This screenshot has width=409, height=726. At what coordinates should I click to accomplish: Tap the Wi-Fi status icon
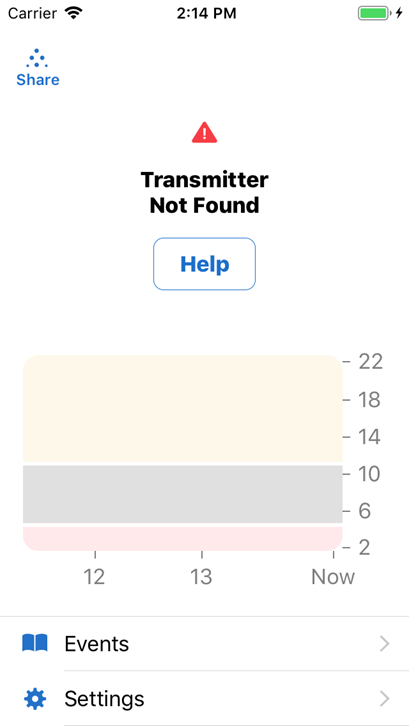[73, 13]
